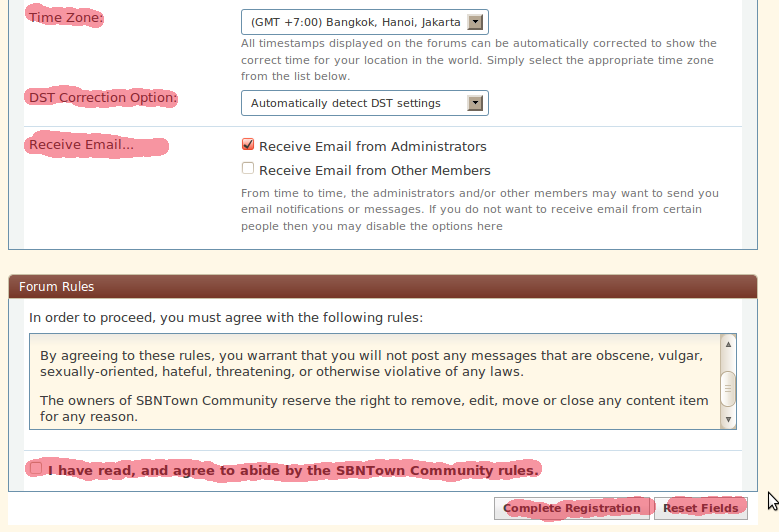Click the forum rules scrollbar up arrow

tap(729, 342)
